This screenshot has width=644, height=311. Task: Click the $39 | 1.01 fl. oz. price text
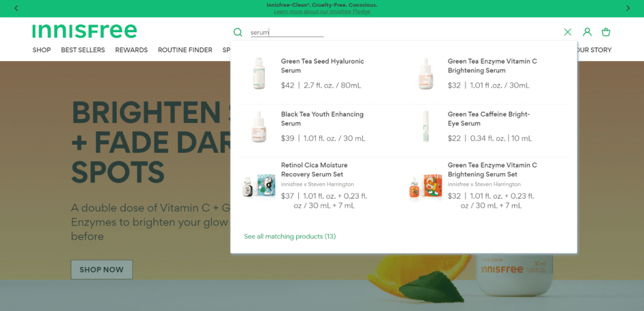323,139
